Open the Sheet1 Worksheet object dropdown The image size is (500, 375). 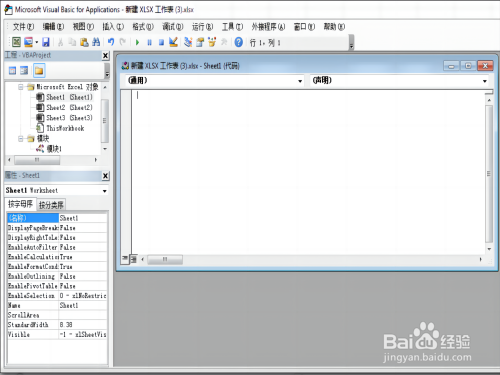105,191
